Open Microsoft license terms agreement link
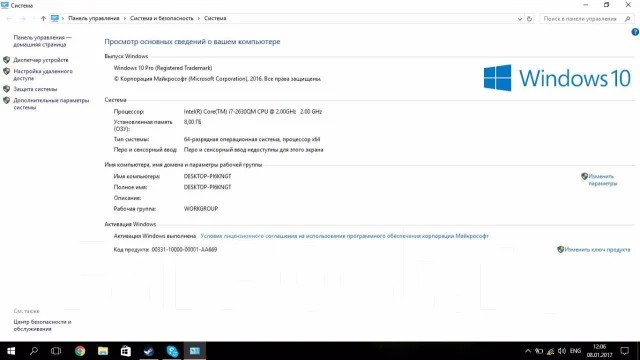Screen dimensions: 640x360 [x=344, y=236]
